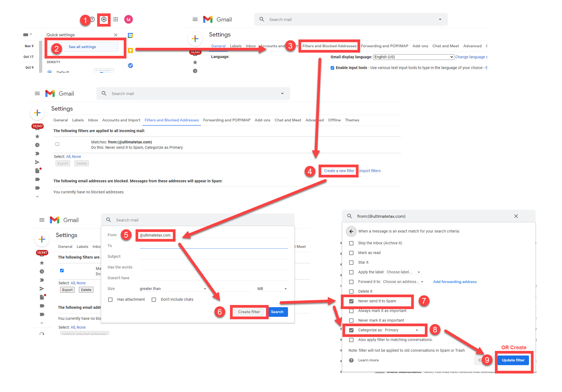Screen dimensions: 562x392
Task: Click Create new filter button
Action: click(339, 171)
